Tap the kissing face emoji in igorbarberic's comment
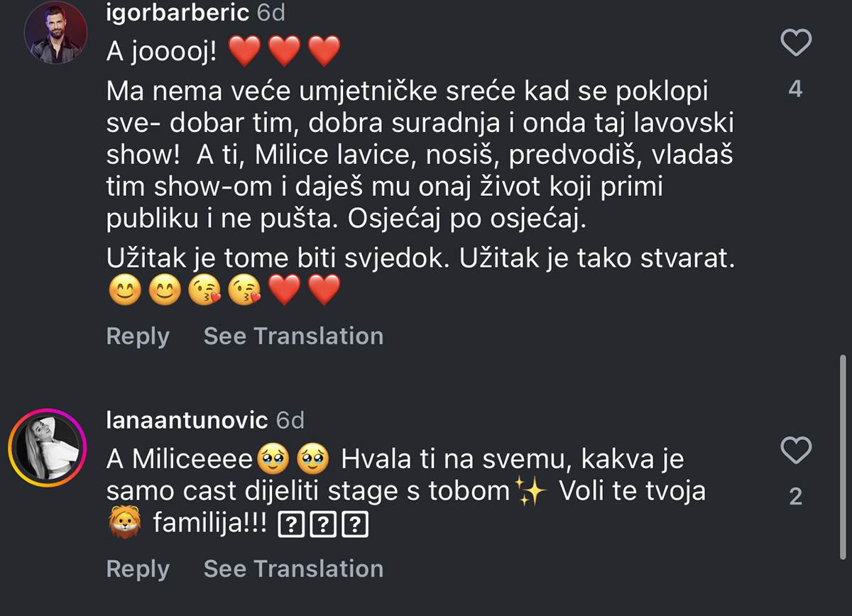This screenshot has width=852, height=616. 206,290
